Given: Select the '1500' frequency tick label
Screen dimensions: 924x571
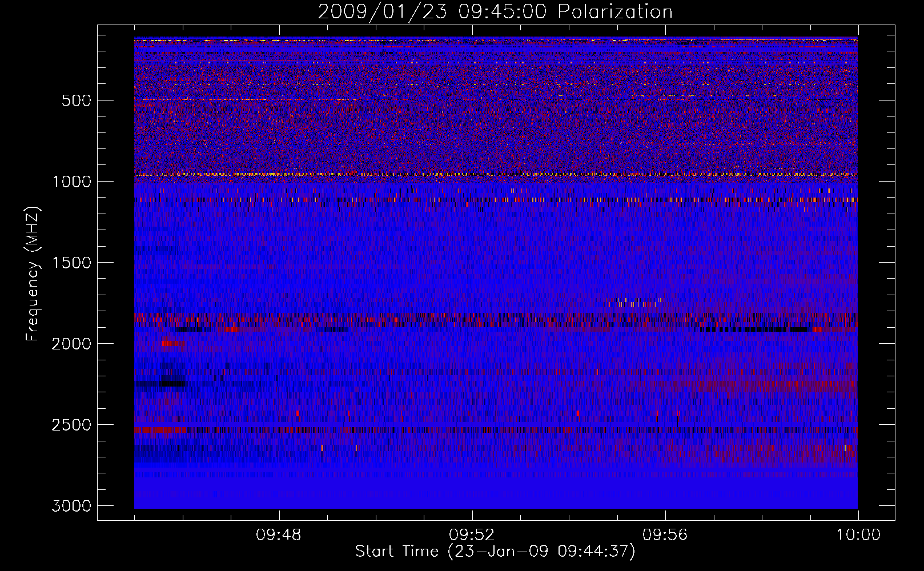Looking at the screenshot, I should point(71,263).
